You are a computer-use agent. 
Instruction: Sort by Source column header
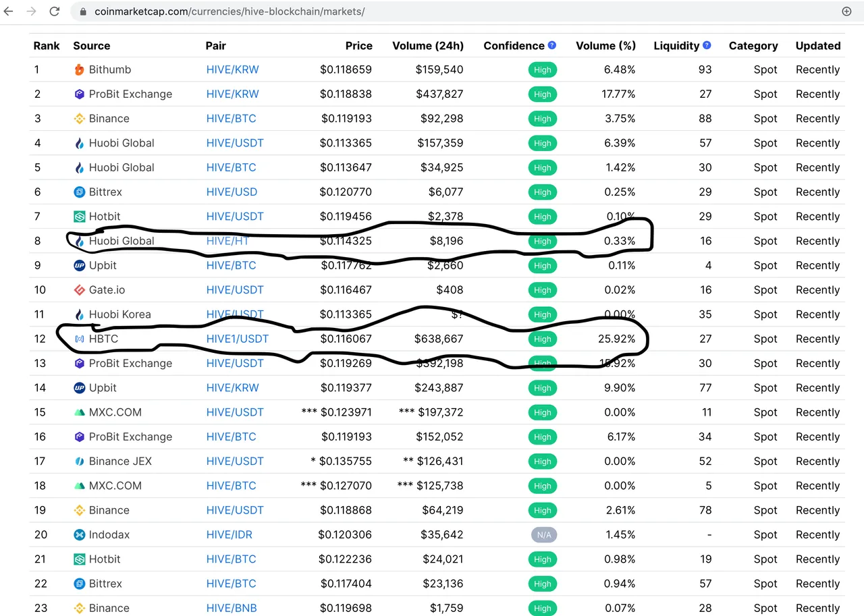point(92,46)
